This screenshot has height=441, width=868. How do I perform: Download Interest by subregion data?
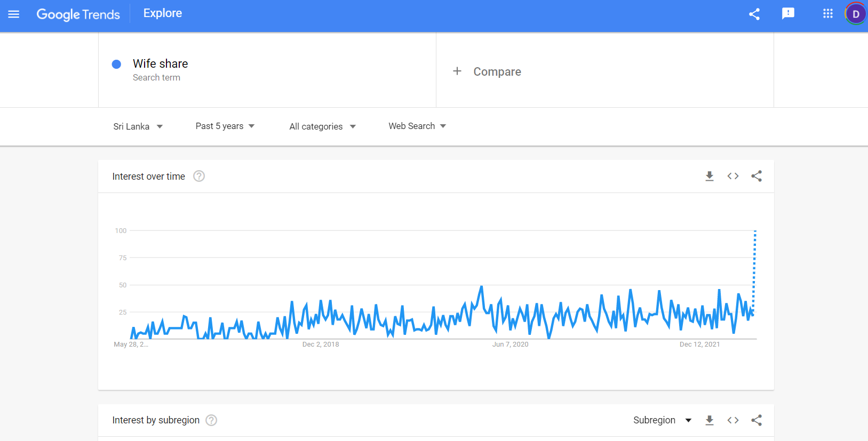(710, 420)
